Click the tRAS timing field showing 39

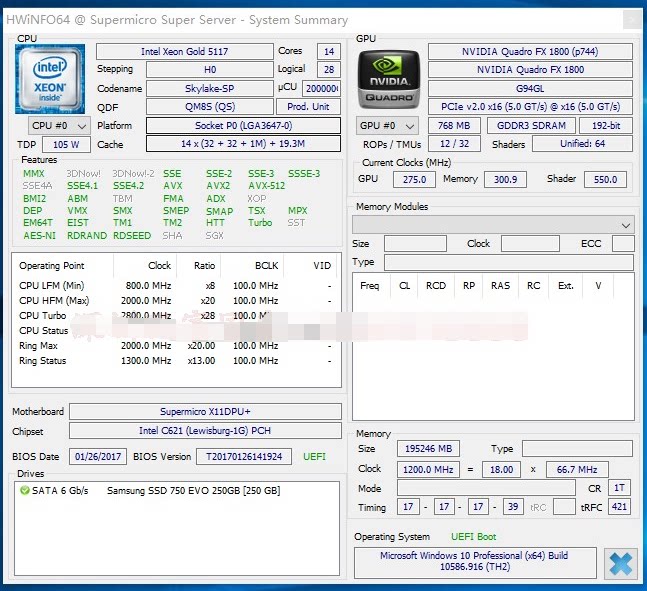click(x=513, y=507)
